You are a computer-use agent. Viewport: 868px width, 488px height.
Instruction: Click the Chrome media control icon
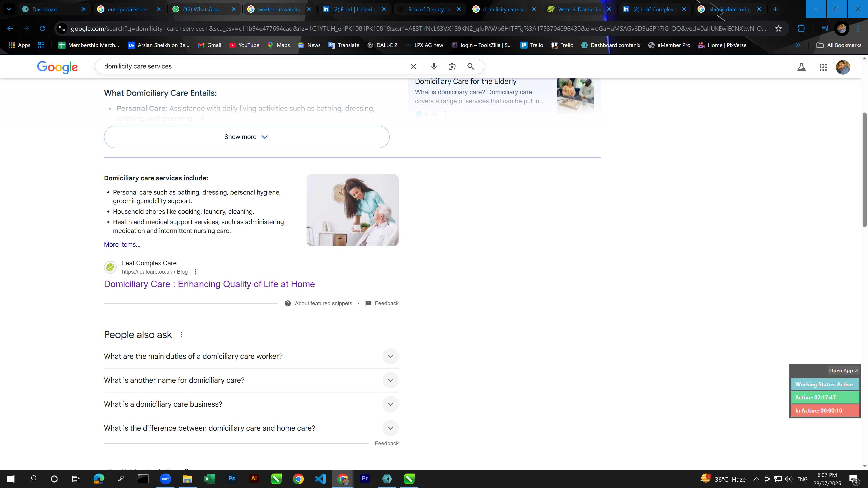[825, 29]
